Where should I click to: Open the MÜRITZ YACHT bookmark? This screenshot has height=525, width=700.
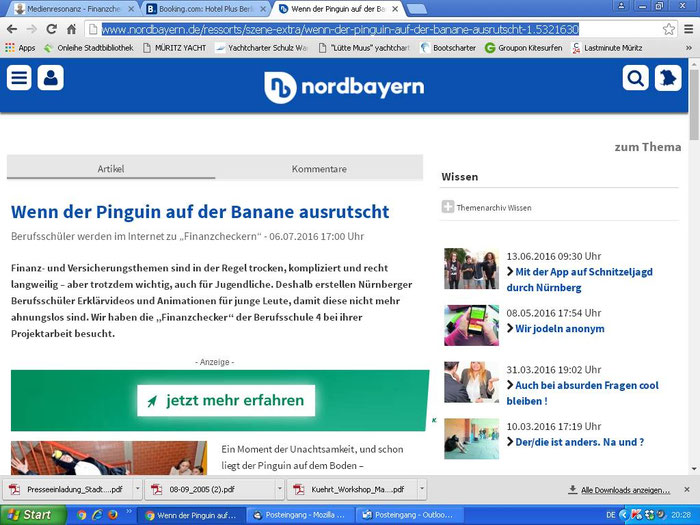point(175,48)
